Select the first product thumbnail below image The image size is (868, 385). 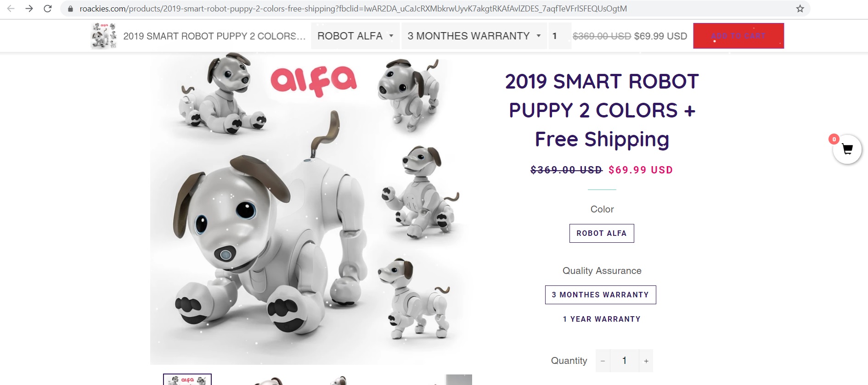pos(186,380)
